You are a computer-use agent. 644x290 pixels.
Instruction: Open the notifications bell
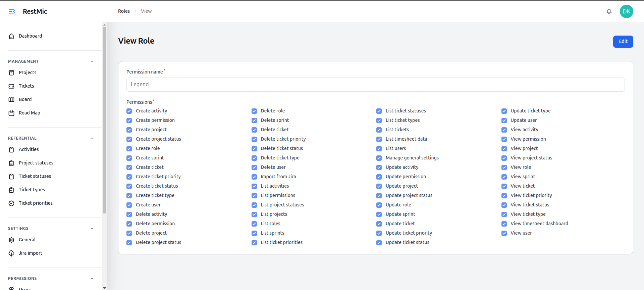click(x=609, y=11)
